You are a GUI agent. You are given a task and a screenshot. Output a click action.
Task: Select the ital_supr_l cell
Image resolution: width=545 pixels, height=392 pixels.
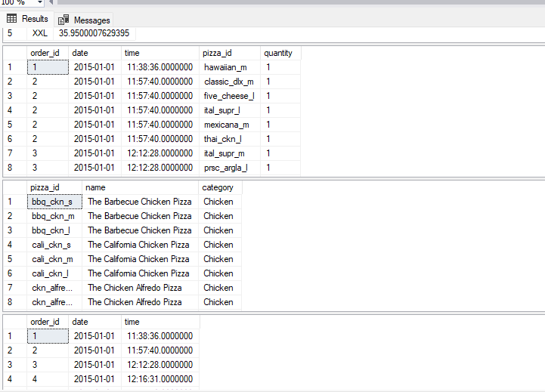point(230,110)
